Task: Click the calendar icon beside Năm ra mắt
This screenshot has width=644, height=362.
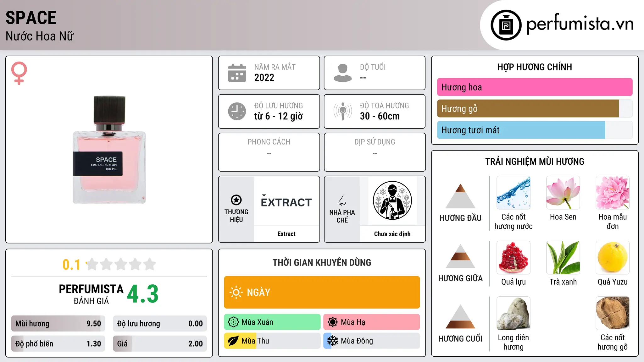Action: tap(237, 73)
